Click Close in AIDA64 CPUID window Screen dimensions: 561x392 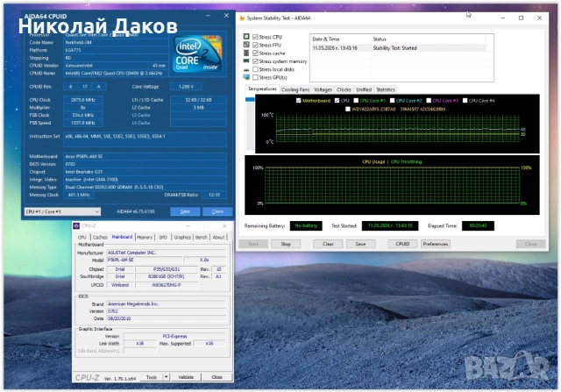[217, 211]
